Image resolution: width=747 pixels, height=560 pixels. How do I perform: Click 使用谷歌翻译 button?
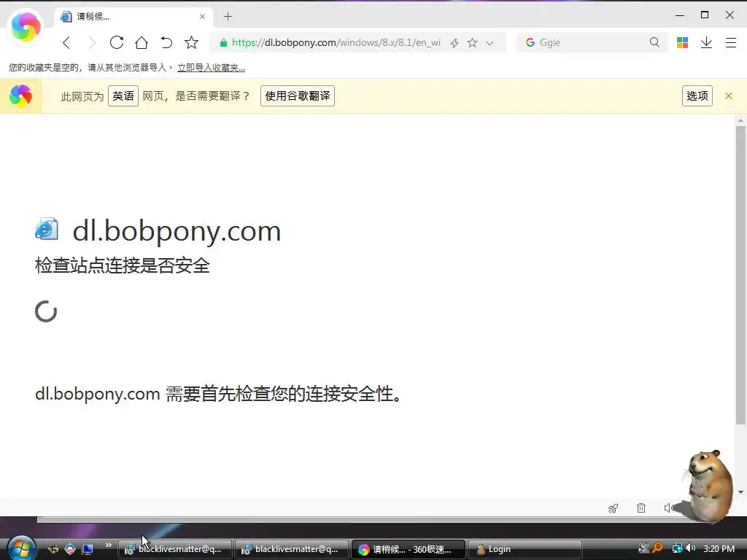click(x=298, y=96)
